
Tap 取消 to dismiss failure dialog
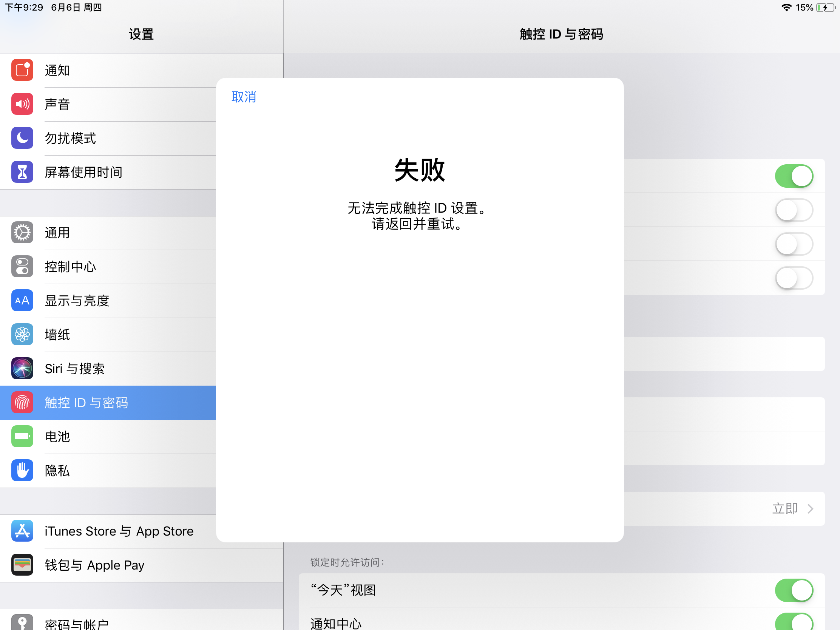click(243, 97)
